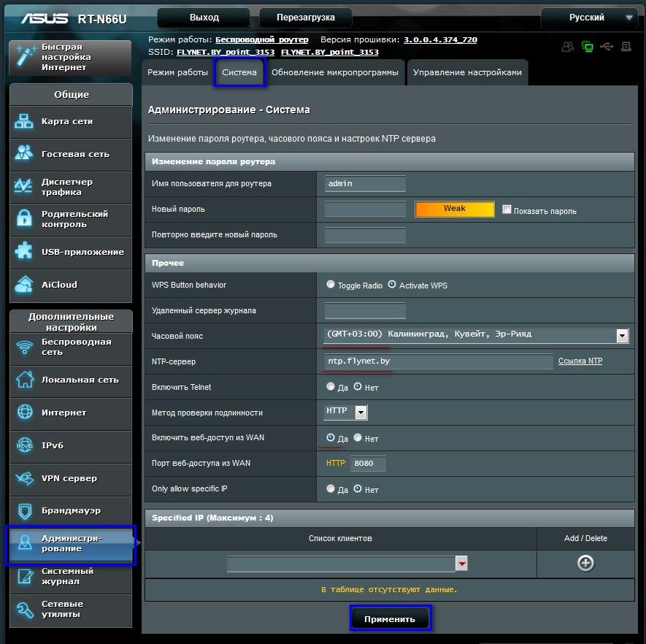Open firmware version 3.0.0.4.374_720 link
Viewport: 646px width, 644px height.
(440, 40)
